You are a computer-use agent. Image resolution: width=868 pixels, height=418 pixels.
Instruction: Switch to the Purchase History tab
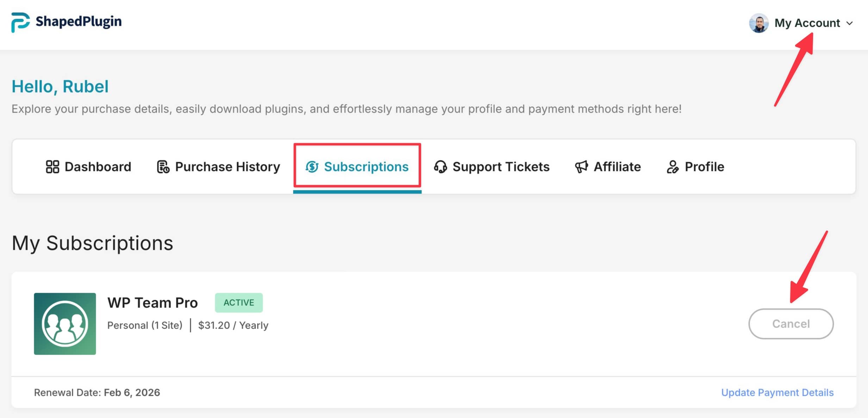[x=227, y=167]
